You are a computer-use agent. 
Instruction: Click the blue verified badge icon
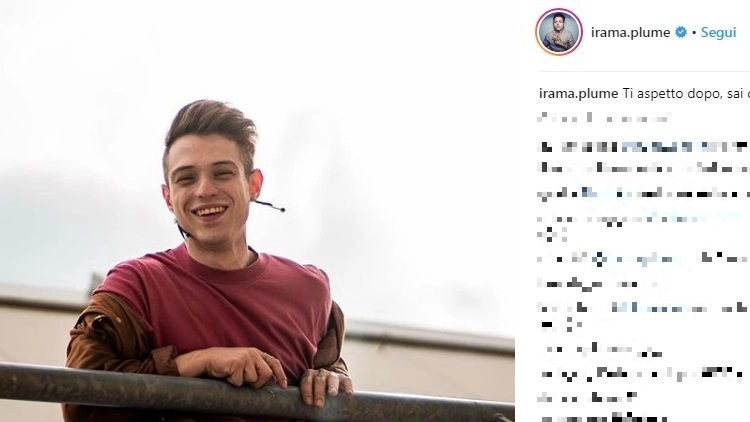click(x=681, y=32)
